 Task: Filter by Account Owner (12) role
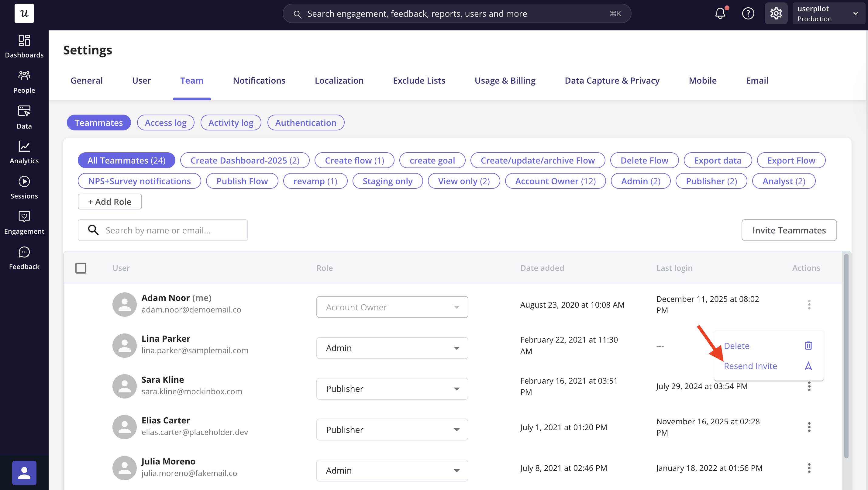tap(555, 181)
